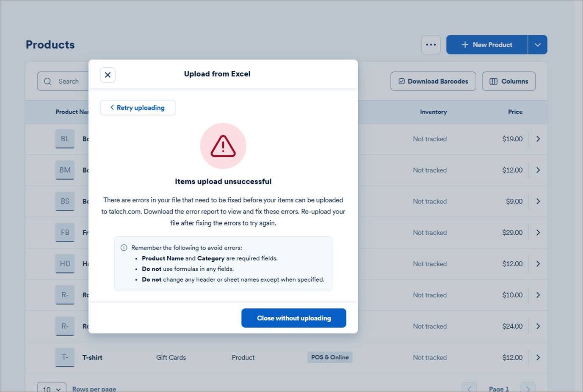
Task: Open details chevron for $9.00 row
Action: [538, 201]
